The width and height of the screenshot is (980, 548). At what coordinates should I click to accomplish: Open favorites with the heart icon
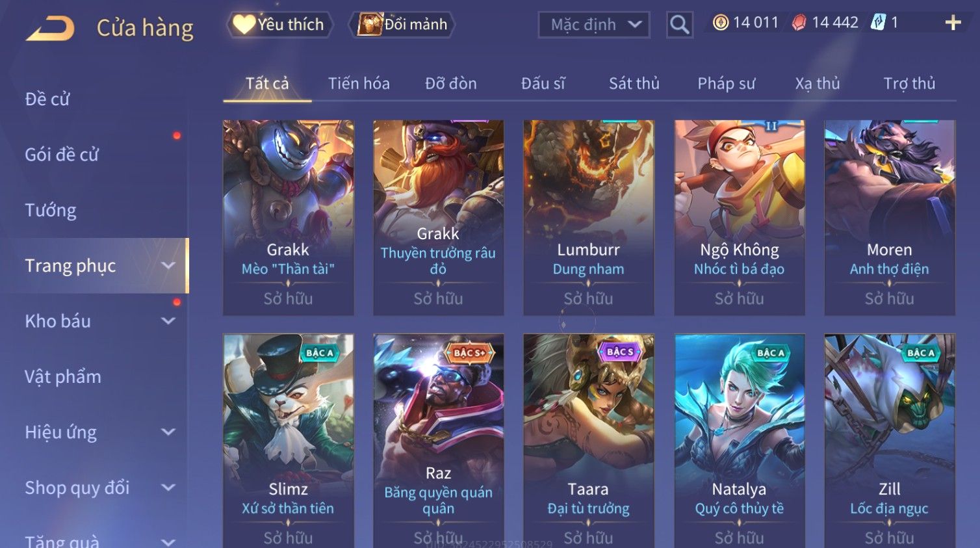click(244, 24)
